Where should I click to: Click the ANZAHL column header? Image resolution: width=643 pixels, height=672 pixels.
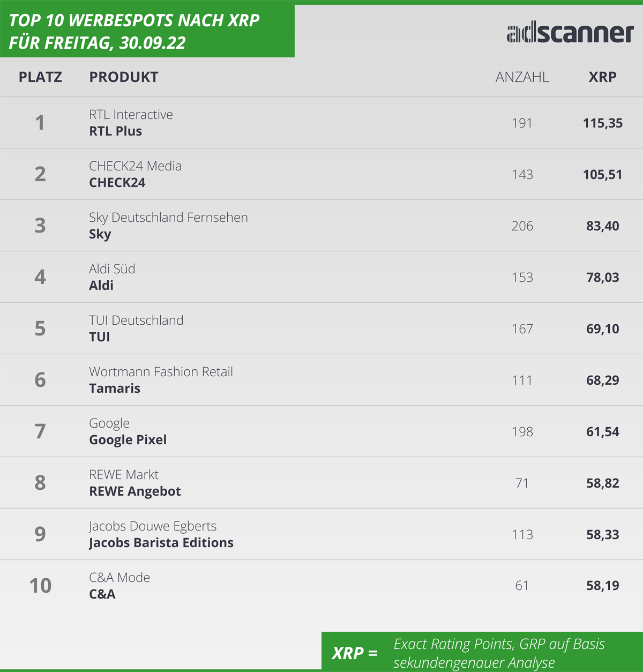click(522, 77)
